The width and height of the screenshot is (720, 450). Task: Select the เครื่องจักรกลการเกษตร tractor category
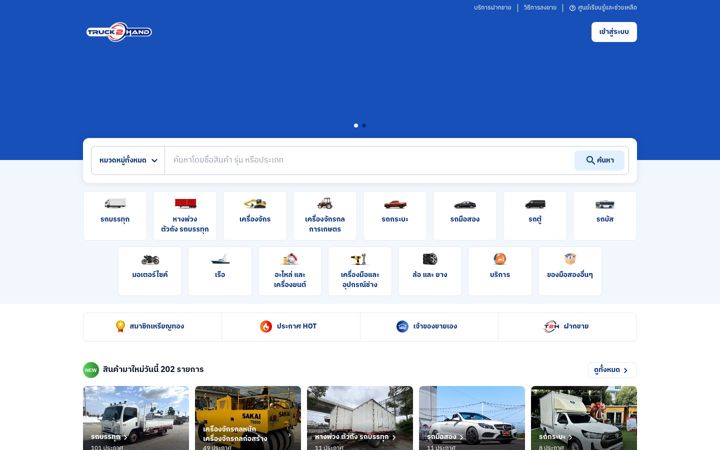pos(325,216)
